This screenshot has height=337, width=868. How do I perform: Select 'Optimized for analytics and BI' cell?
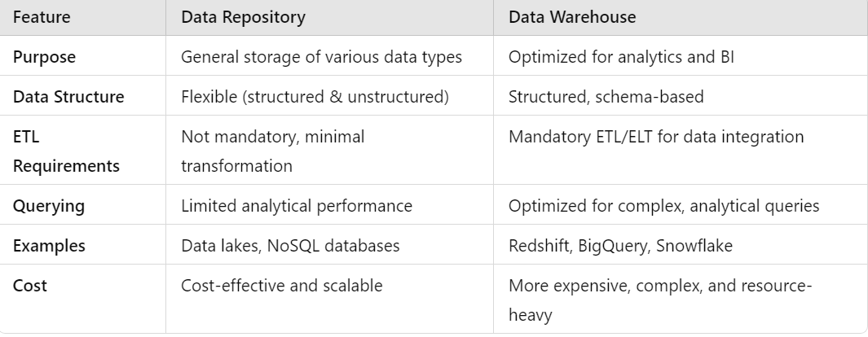click(621, 57)
